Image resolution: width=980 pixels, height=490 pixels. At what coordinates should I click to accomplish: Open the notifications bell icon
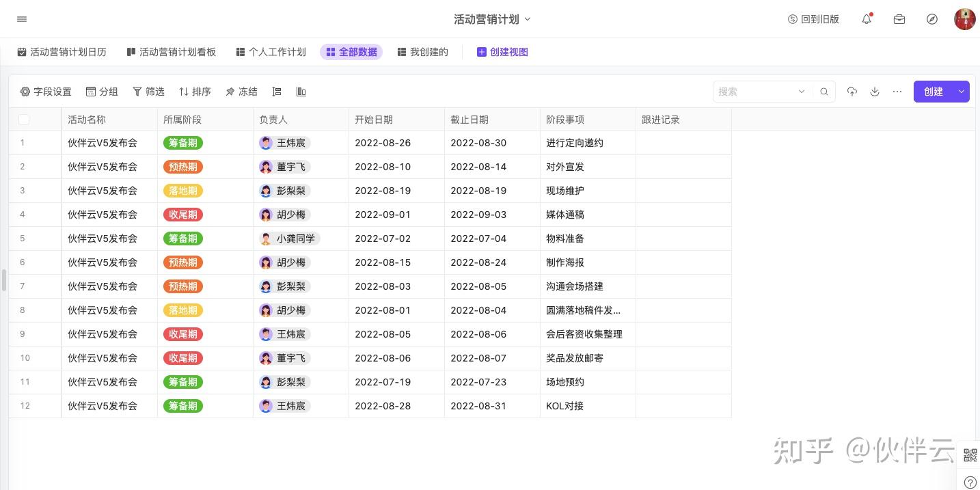(867, 19)
